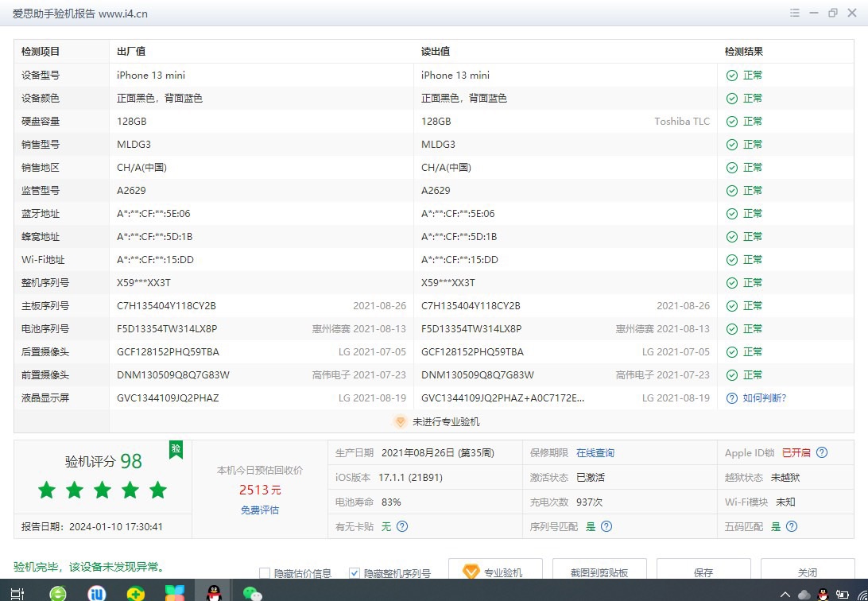Click the fifth green rating star

point(158,490)
